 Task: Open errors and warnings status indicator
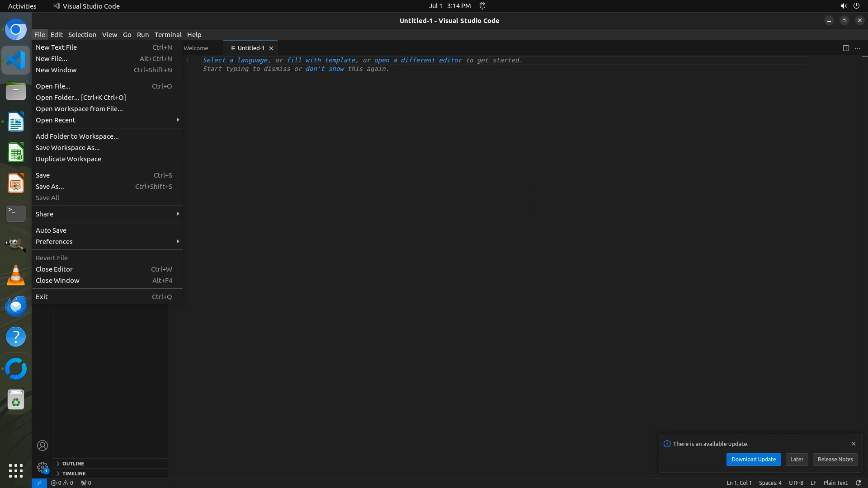62,483
